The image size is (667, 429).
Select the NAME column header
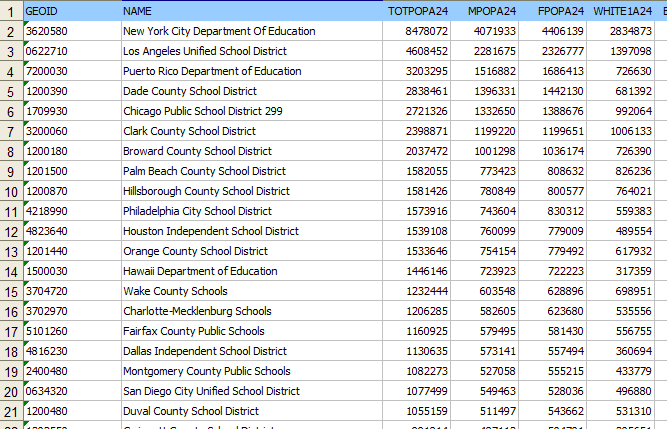click(x=250, y=11)
